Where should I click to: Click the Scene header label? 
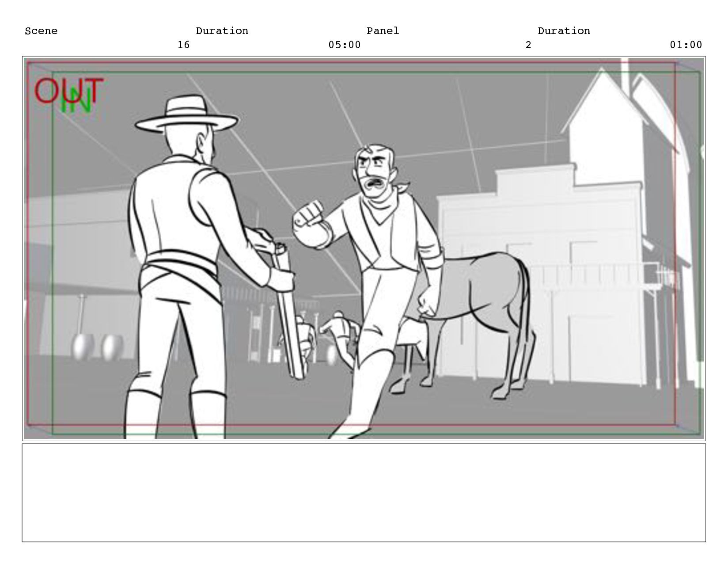click(x=41, y=31)
